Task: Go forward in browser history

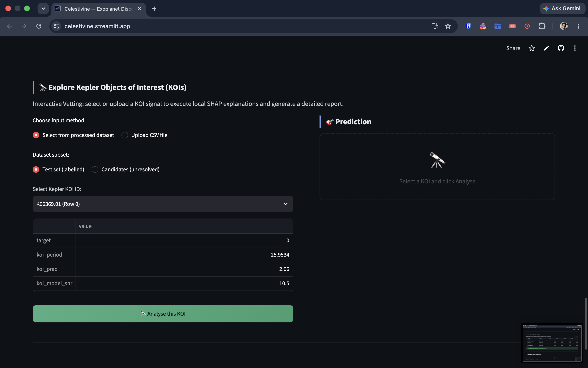Action: pos(24,26)
